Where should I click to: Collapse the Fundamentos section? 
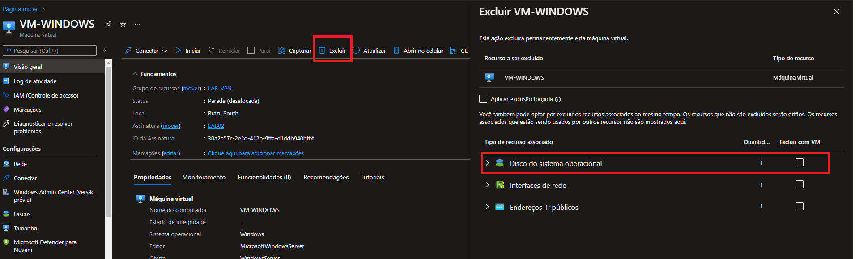135,74
